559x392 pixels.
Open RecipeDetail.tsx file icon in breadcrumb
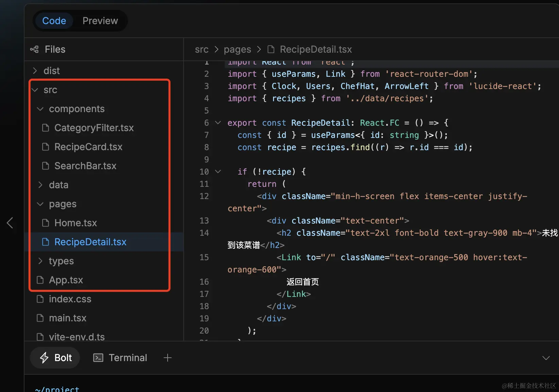click(271, 49)
